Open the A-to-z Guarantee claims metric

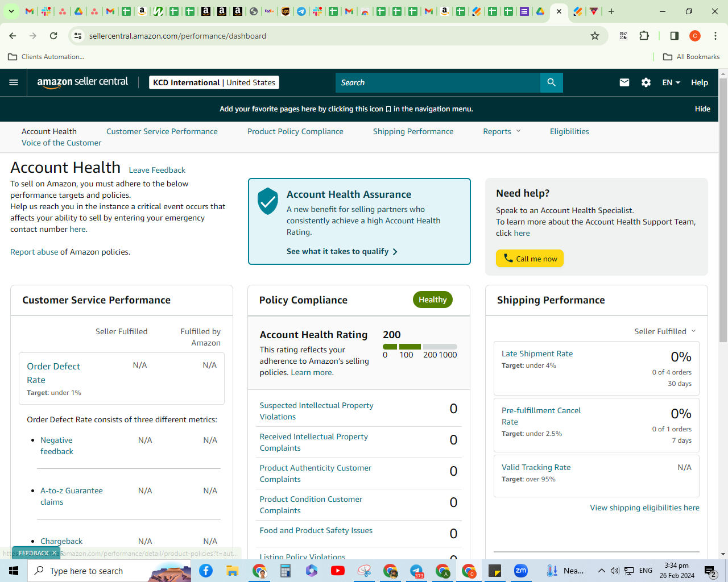click(x=72, y=496)
